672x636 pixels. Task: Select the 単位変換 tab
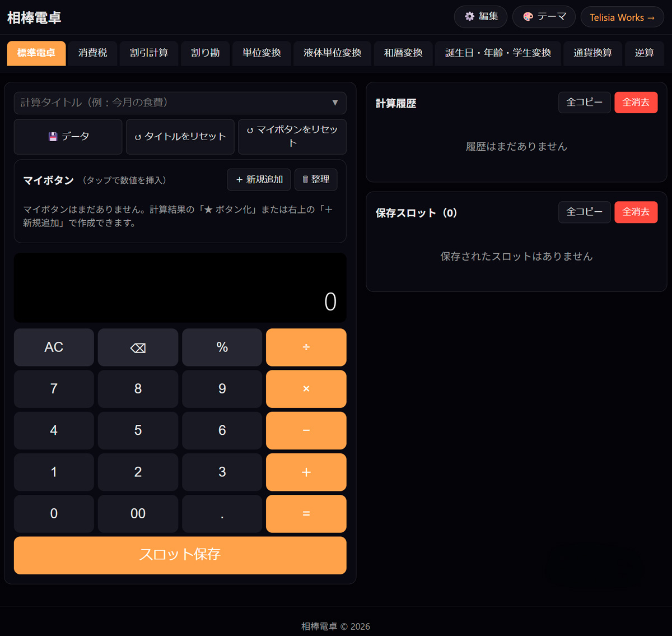261,53
